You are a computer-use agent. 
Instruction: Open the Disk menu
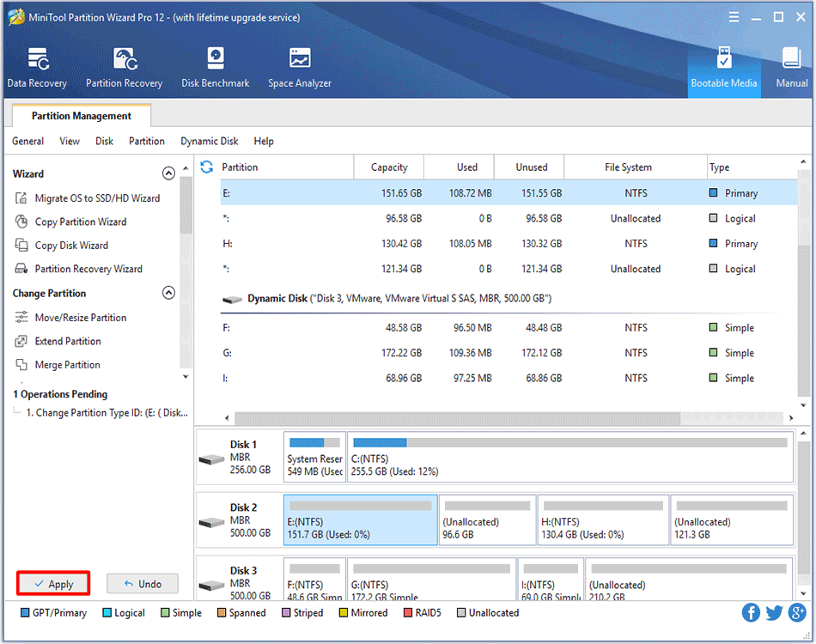(104, 141)
